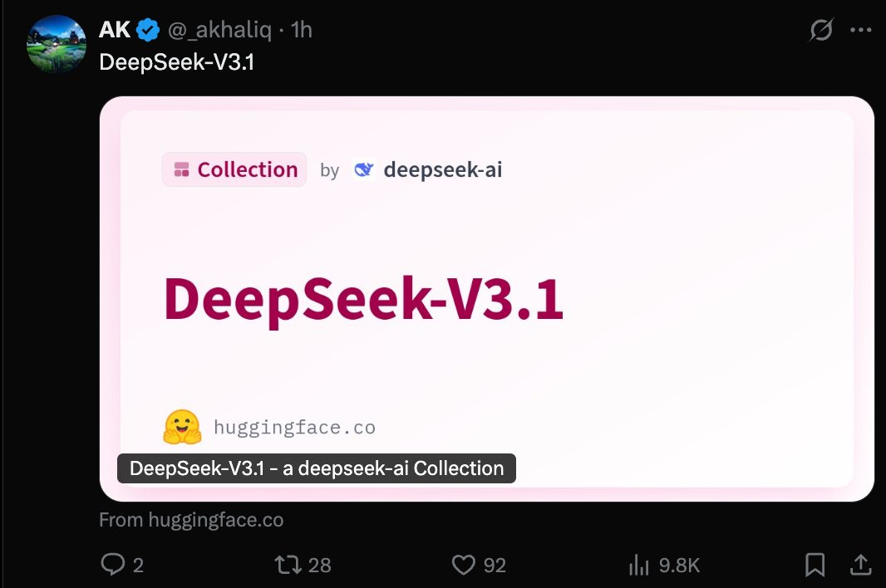This screenshot has height=588, width=886.
Task: Open view analytics bar chart icon
Action: [x=638, y=566]
